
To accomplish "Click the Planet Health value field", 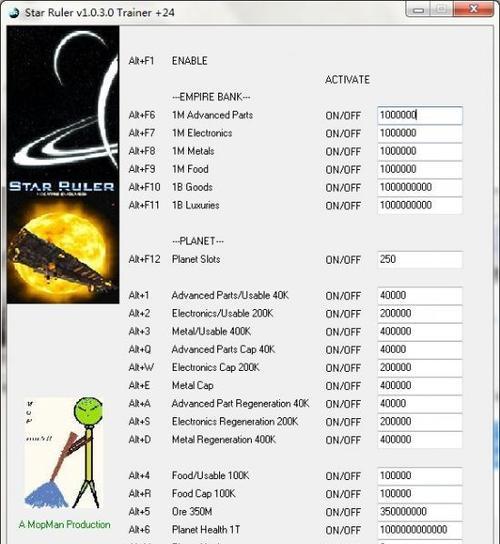I will pyautogui.click(x=420, y=530).
